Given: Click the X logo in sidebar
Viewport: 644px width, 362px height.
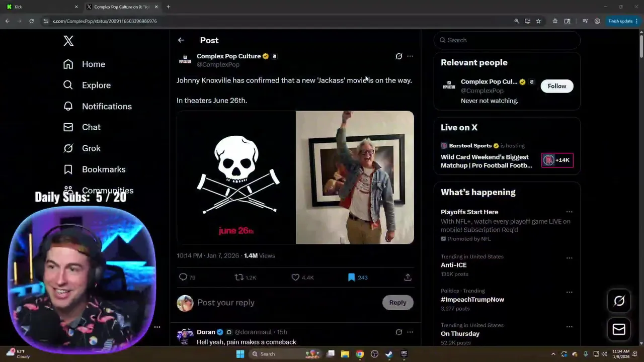Looking at the screenshot, I should click(x=68, y=41).
